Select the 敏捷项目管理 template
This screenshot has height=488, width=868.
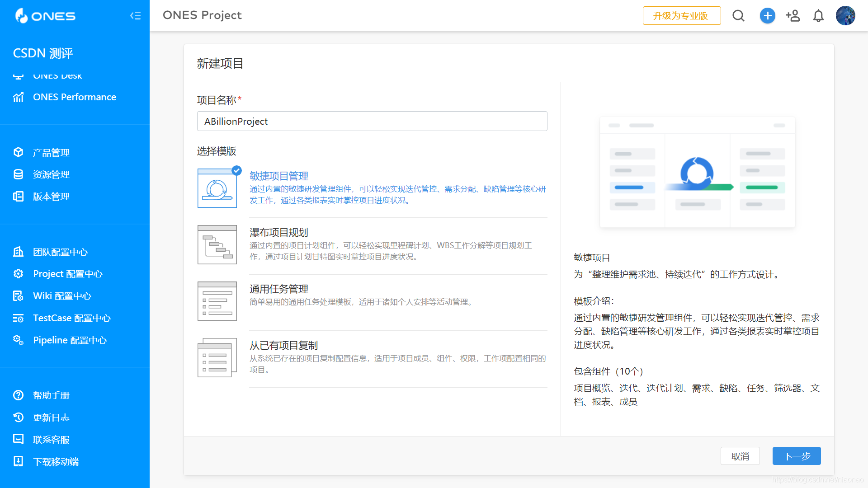[x=279, y=176]
